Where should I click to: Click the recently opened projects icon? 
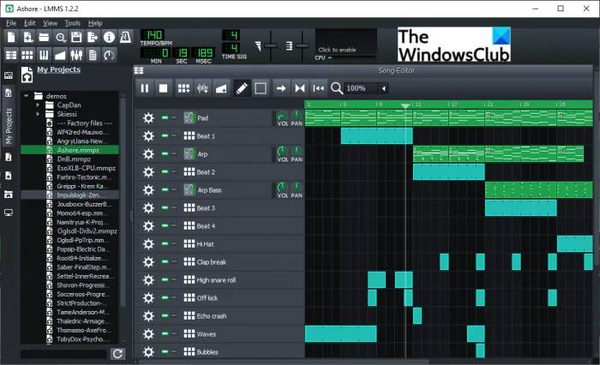(x=60, y=37)
